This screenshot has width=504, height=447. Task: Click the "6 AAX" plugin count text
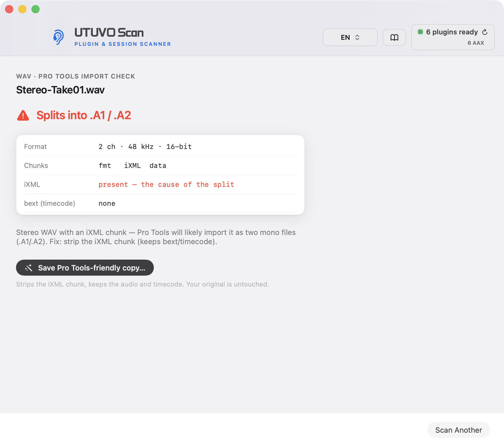476,43
